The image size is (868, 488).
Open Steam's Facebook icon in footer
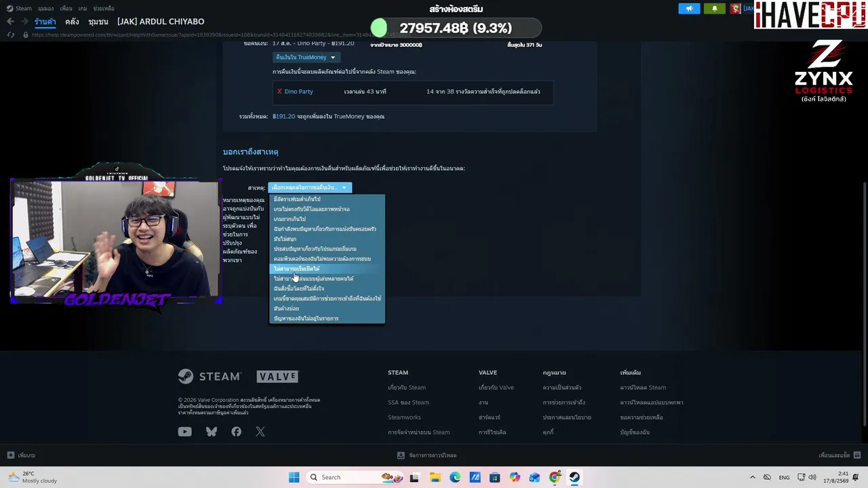(236, 432)
